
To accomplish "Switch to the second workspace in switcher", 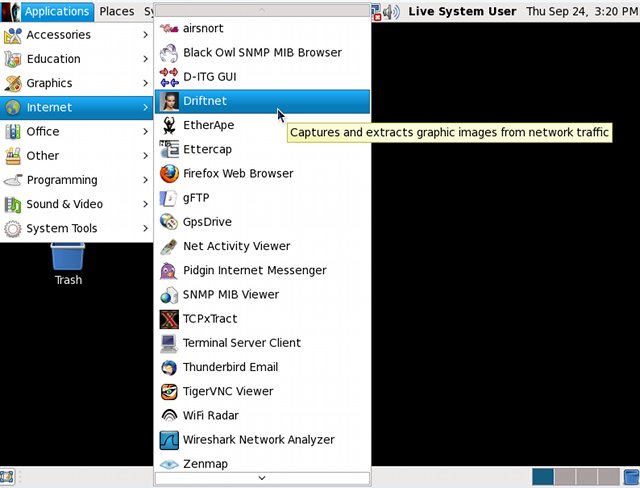I will (564, 477).
